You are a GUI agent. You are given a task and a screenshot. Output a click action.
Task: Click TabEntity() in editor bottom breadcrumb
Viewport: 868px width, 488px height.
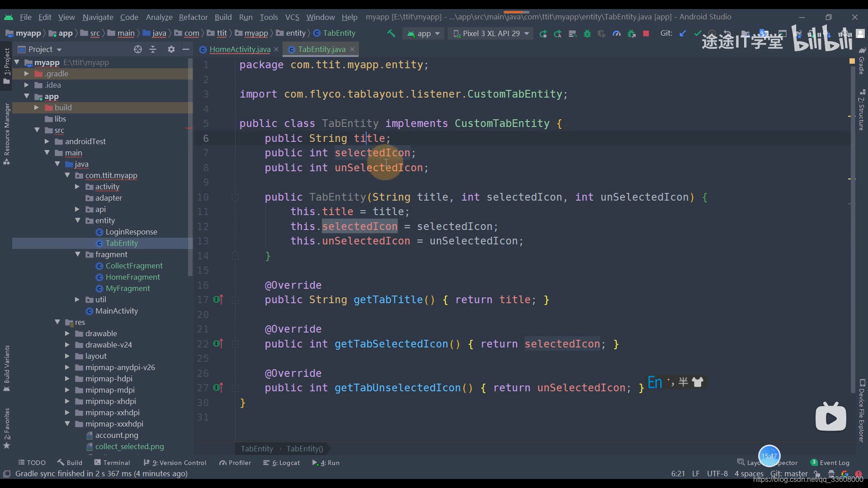305,449
